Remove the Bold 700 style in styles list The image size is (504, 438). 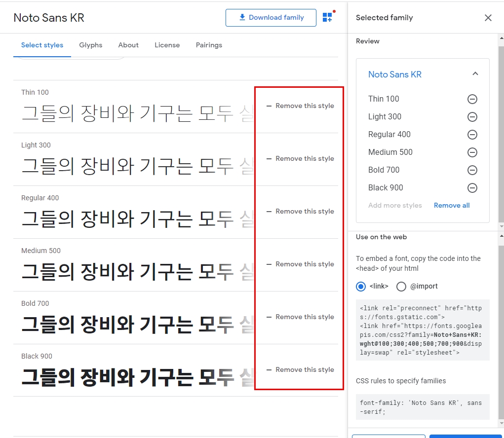click(300, 317)
